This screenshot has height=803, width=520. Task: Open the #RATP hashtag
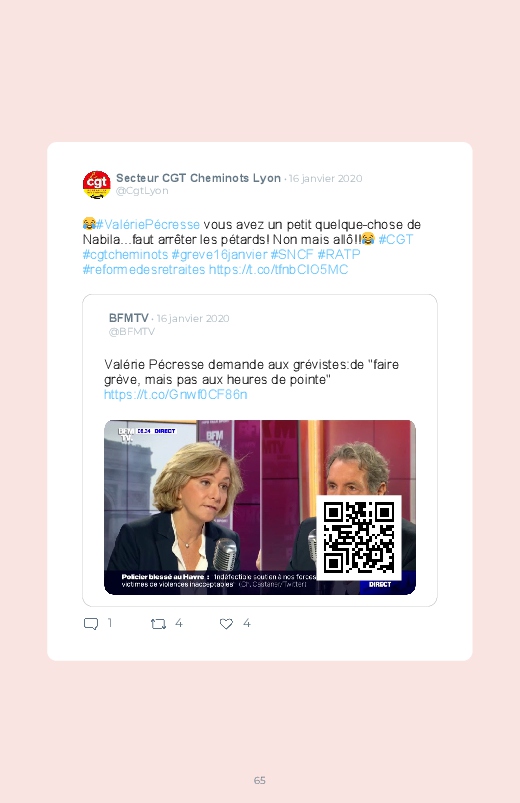coord(339,254)
